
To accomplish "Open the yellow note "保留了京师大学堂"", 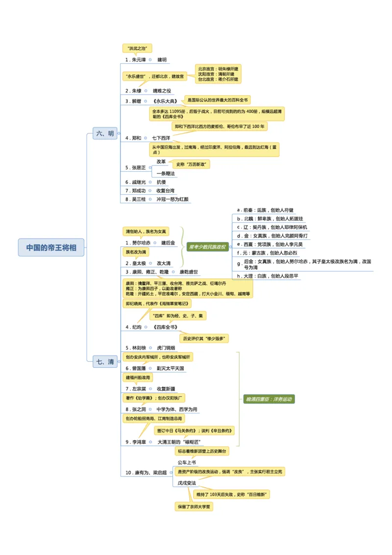I will pyautogui.click(x=195, y=506).
